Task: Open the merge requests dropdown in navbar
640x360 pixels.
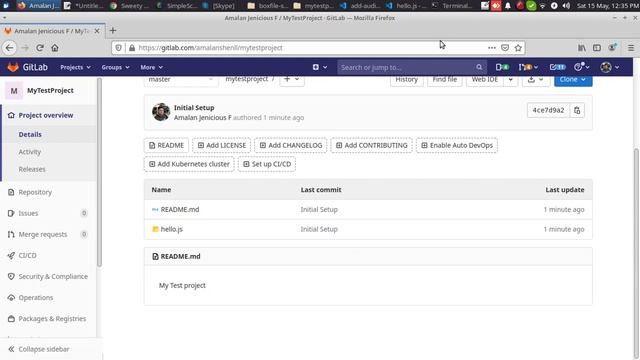Action: click(528, 67)
